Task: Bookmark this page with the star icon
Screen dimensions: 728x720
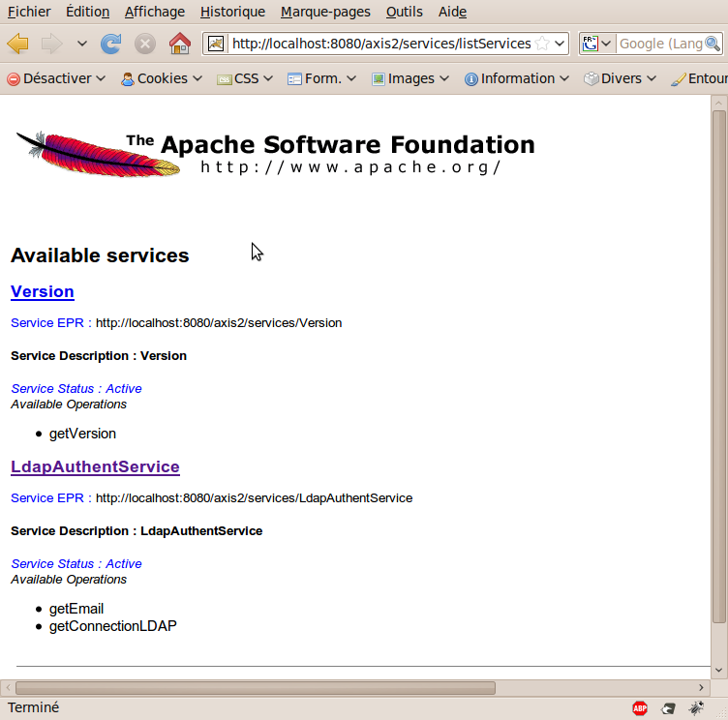Action: [542, 44]
